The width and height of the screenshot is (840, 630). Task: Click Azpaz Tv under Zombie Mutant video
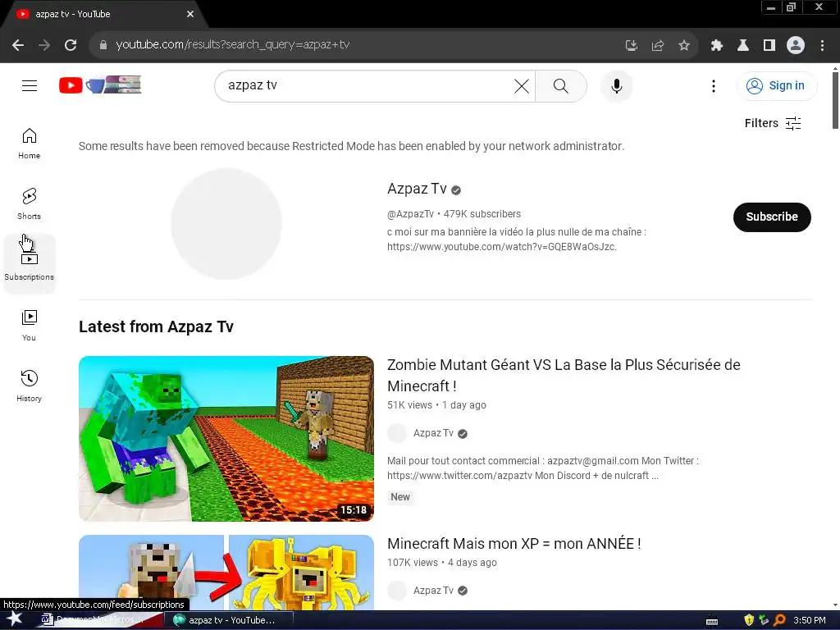tap(433, 433)
